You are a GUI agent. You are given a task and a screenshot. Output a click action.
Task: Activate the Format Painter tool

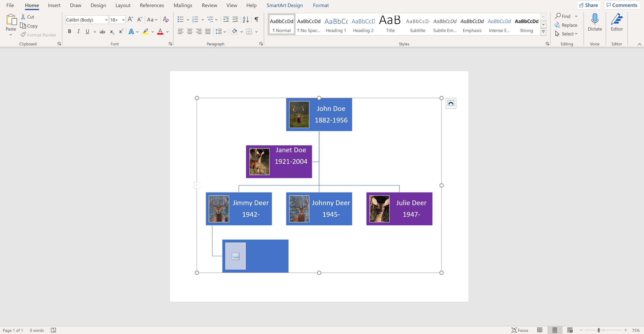coord(38,35)
